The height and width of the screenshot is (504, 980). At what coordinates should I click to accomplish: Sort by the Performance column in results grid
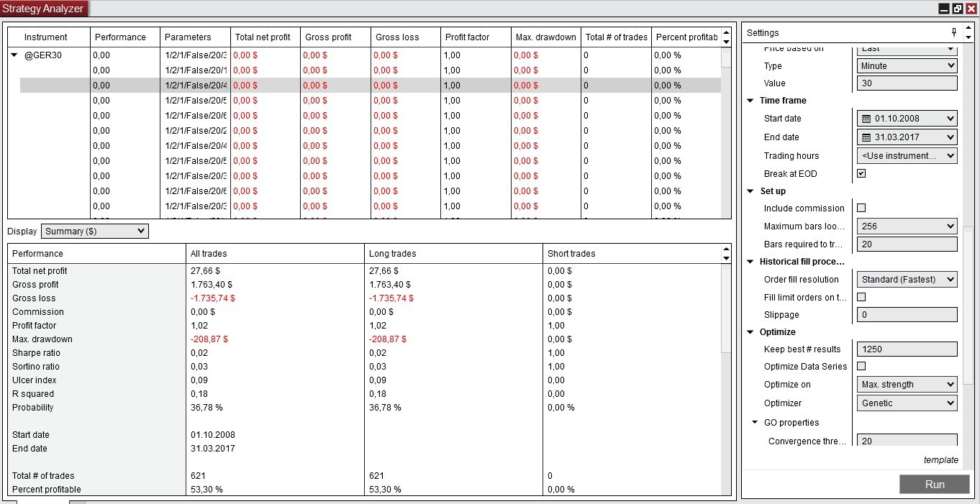[x=124, y=37]
